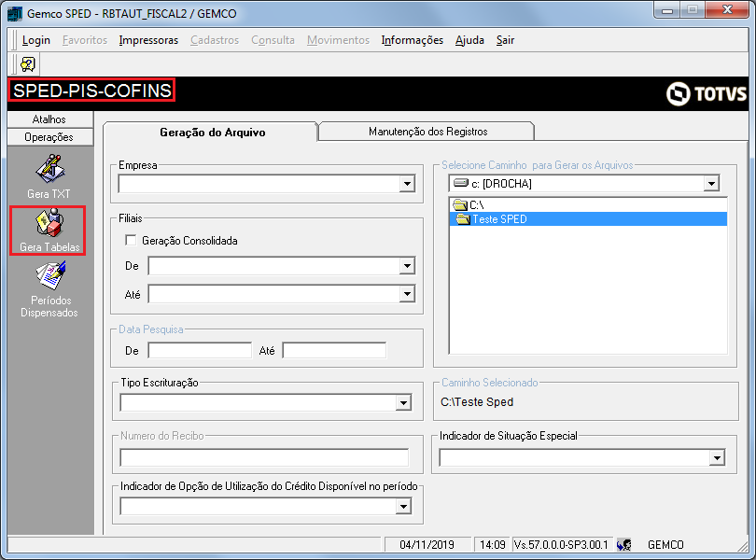Click the SPED-PIS-COFINS module title

[x=91, y=91]
